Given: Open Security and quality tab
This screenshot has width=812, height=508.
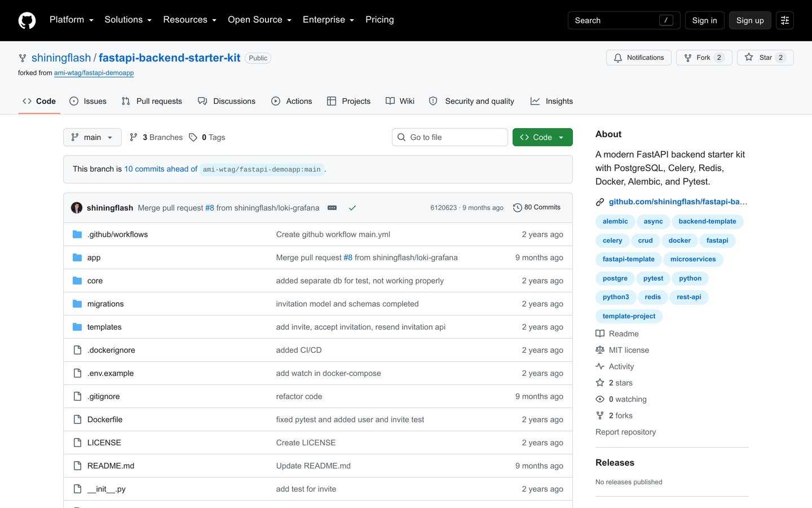Looking at the screenshot, I should (x=471, y=101).
